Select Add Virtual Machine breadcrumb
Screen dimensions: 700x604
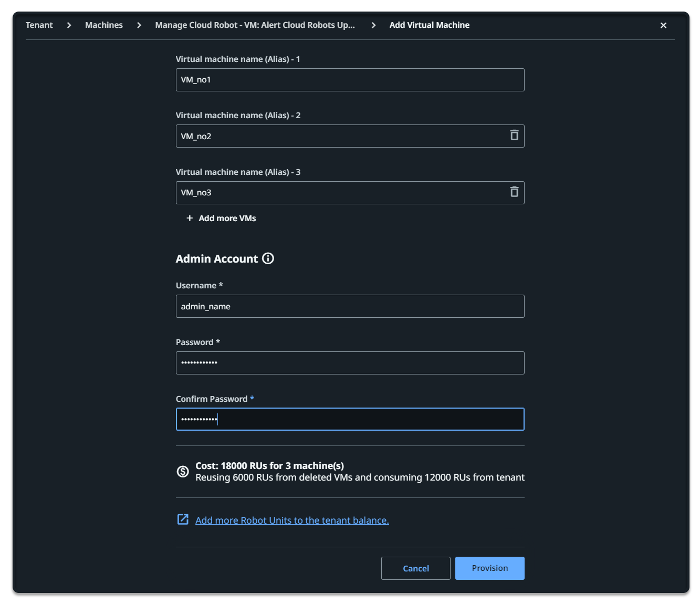coord(429,25)
